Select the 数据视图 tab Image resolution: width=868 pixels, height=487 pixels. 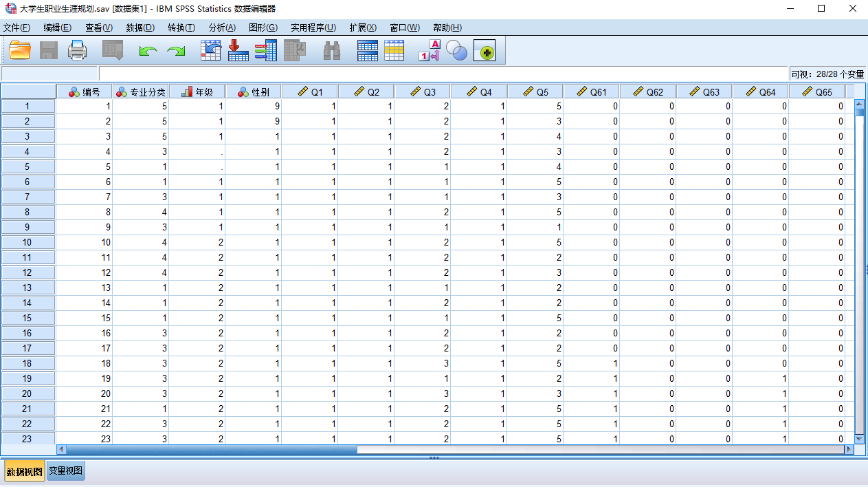(x=24, y=472)
